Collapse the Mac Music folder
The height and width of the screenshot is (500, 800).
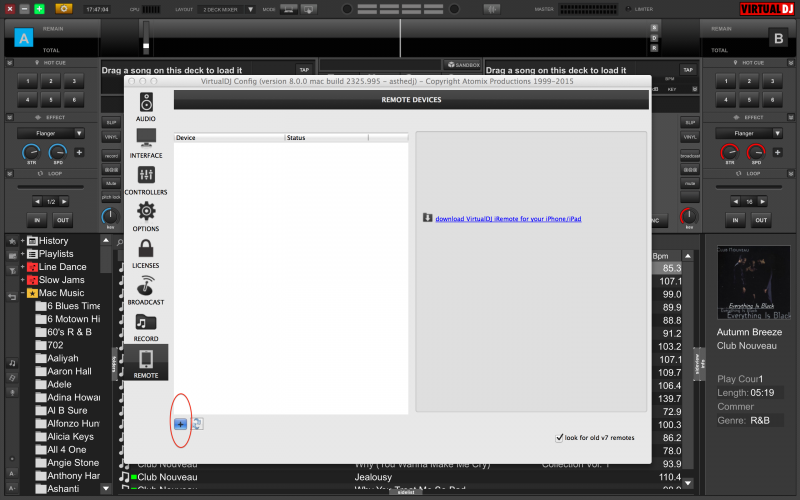(22, 293)
